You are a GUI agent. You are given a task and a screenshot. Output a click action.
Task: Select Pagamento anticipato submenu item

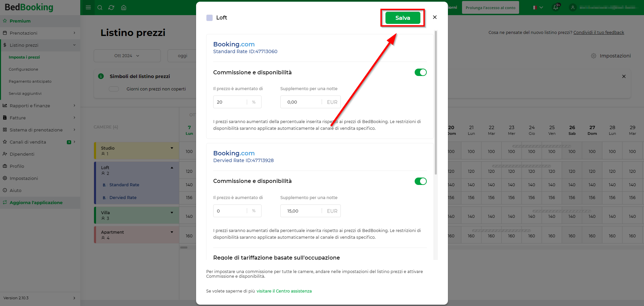(30, 81)
